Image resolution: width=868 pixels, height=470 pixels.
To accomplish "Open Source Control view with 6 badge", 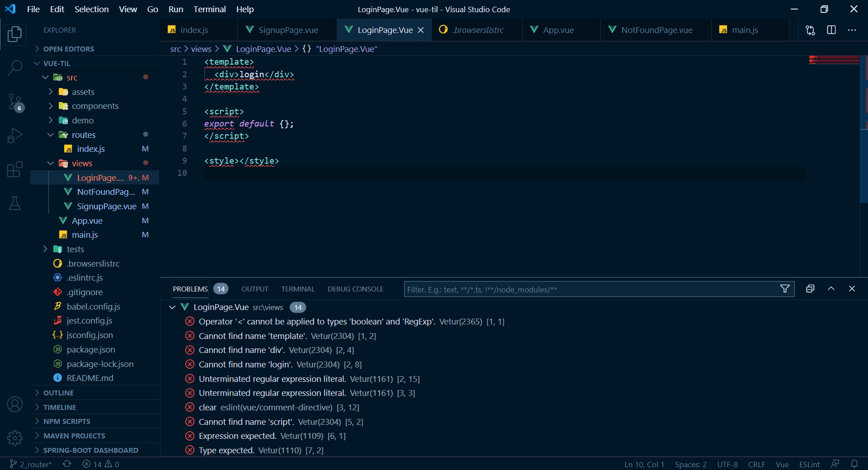I will click(x=15, y=102).
